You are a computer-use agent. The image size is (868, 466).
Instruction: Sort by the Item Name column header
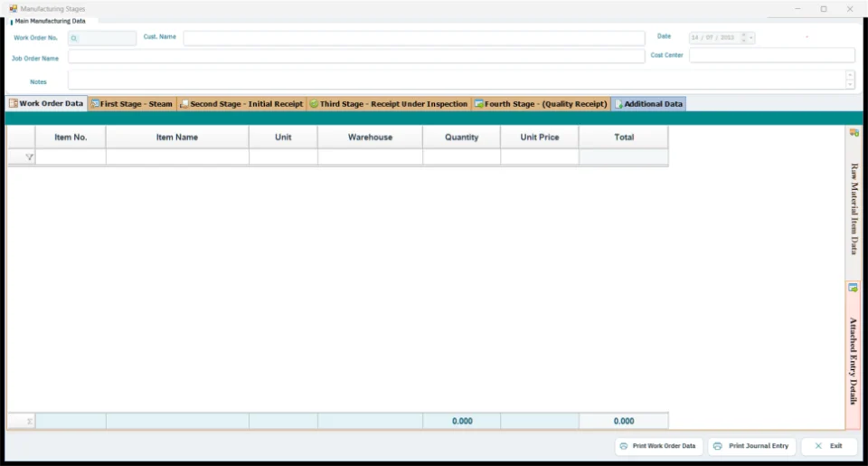click(177, 138)
